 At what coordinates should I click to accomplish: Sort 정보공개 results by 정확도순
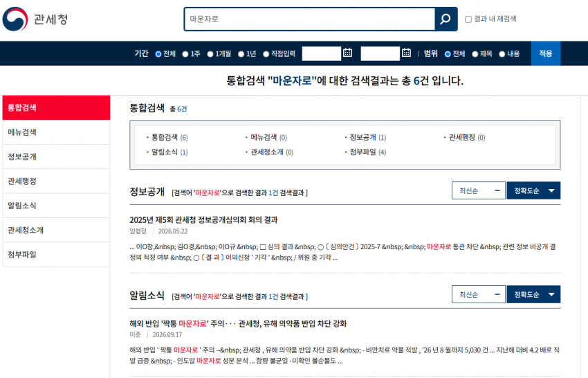coord(533,190)
